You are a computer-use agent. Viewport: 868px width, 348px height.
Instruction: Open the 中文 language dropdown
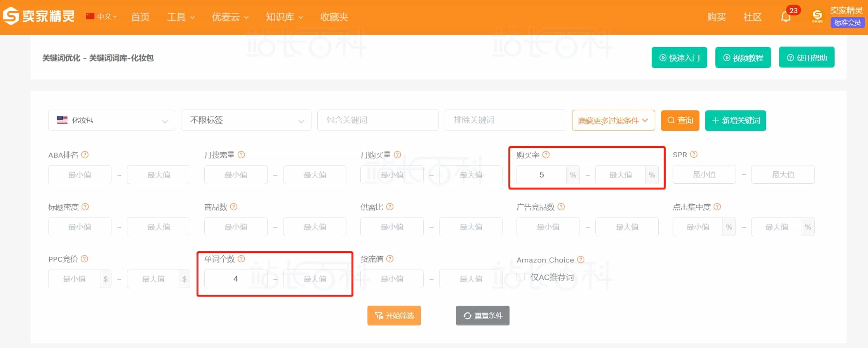coord(107,16)
